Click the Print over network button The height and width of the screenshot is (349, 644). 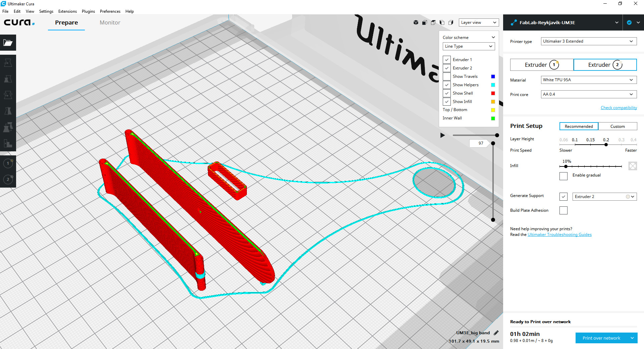point(601,338)
